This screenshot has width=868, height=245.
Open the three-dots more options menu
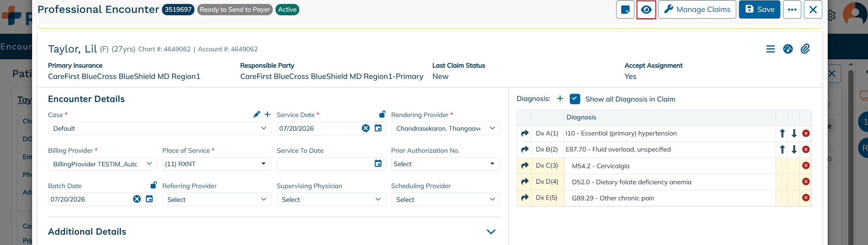point(792,10)
